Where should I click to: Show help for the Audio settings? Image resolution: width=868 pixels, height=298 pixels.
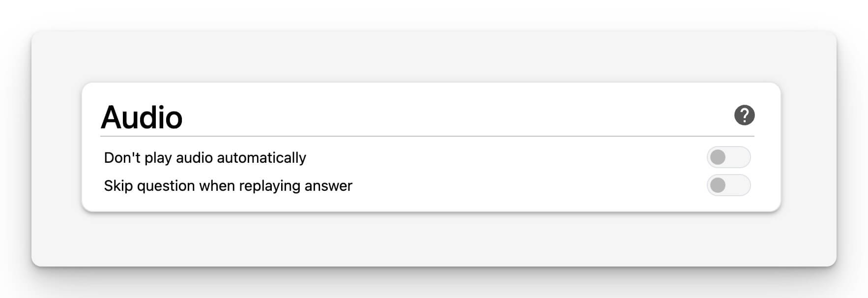click(744, 115)
